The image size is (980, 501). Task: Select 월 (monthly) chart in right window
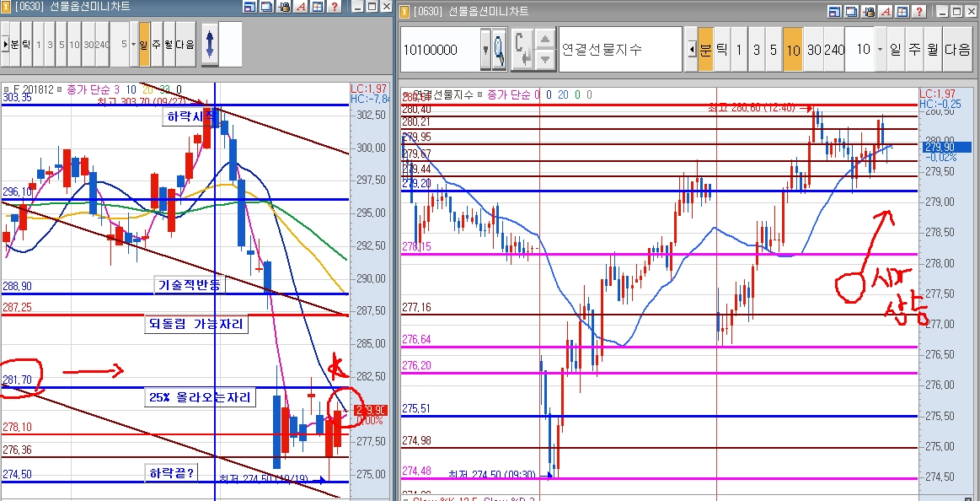click(933, 50)
